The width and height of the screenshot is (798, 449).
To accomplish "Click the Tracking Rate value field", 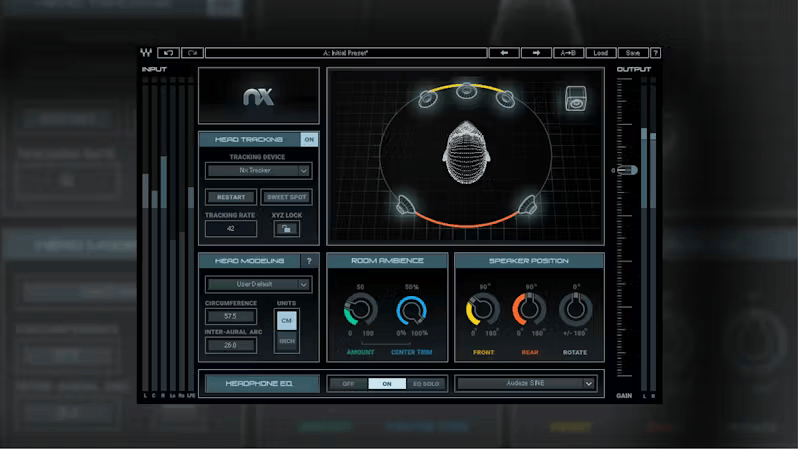I will coord(231,229).
